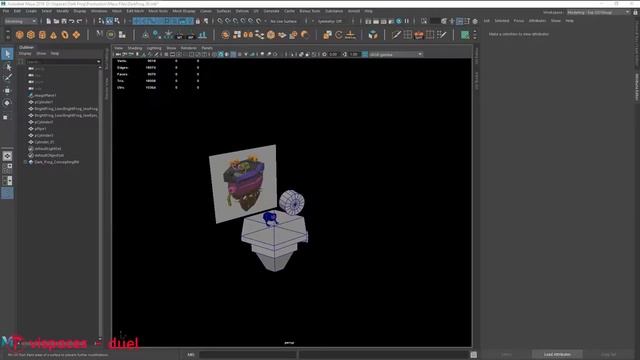
Task: Select defaultLightSet in the Outliner
Action: tap(48, 149)
